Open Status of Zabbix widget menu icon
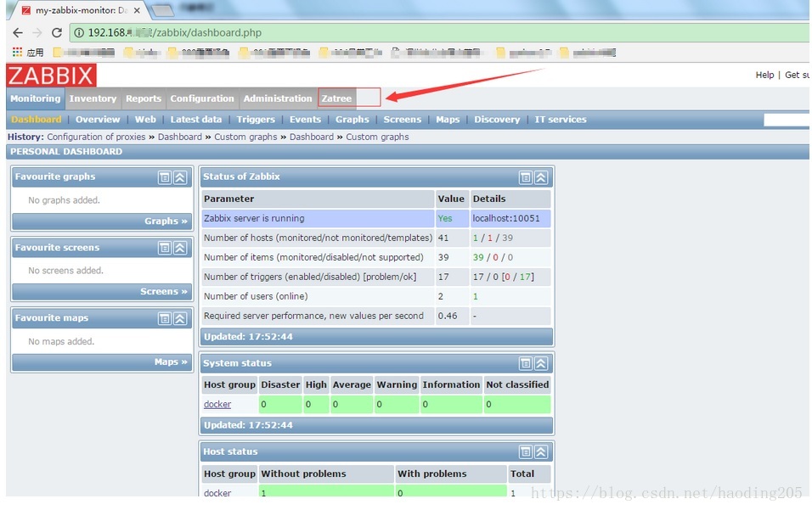This screenshot has width=812, height=510. point(526,177)
